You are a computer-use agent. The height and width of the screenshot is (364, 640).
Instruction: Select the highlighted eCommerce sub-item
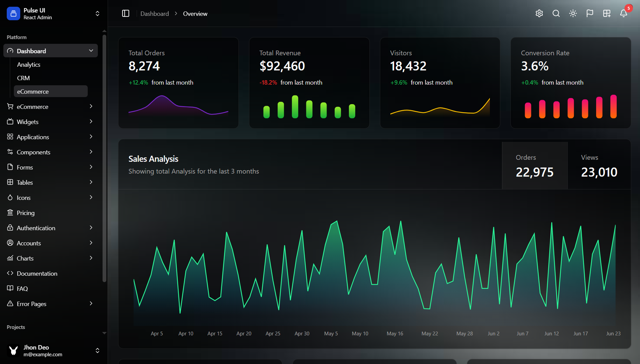tap(51, 91)
